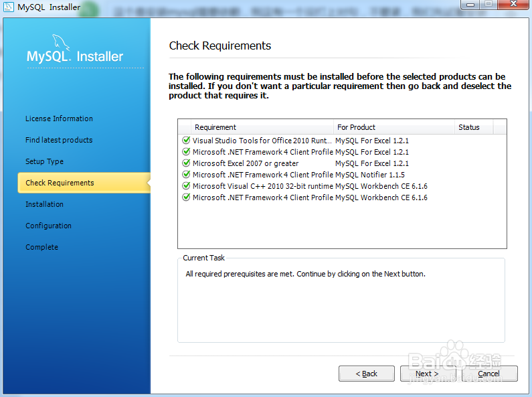
Task: Click the Status column header
Action: point(474,127)
